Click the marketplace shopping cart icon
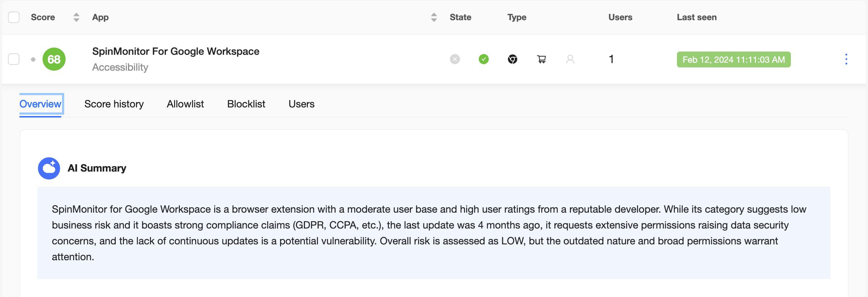This screenshot has width=868, height=297. coord(541,59)
